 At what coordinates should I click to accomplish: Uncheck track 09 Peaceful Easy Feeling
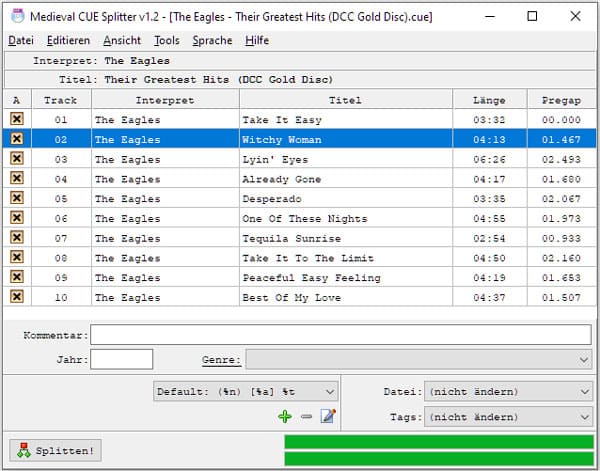click(17, 277)
